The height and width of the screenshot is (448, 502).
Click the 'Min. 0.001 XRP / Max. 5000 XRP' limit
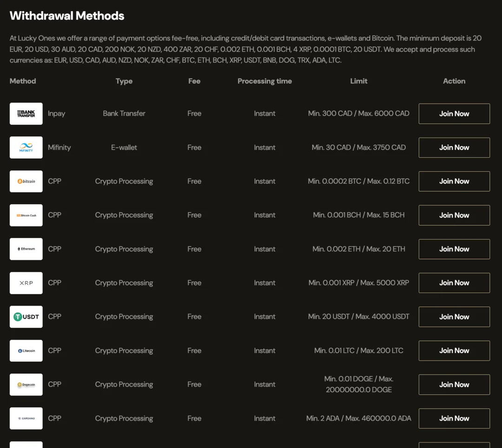[358, 283]
